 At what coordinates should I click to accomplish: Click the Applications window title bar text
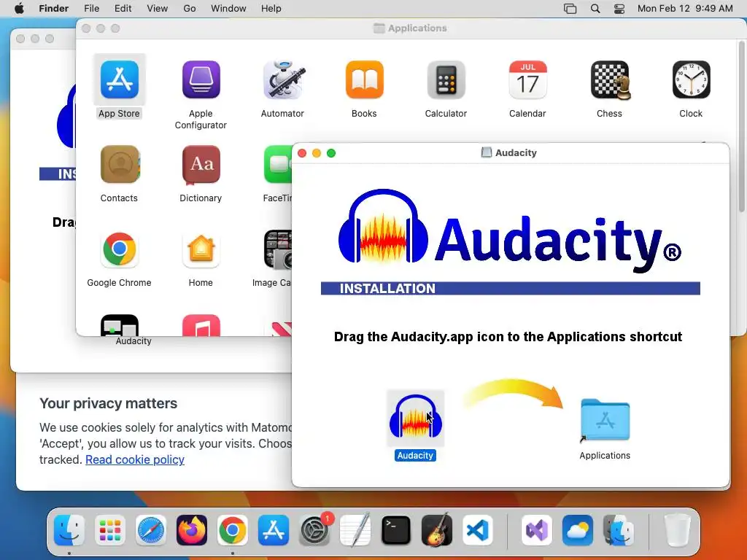pos(417,28)
